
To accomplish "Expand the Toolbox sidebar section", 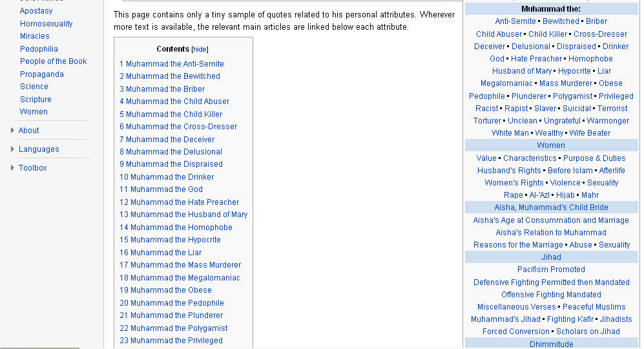I will 32,168.
